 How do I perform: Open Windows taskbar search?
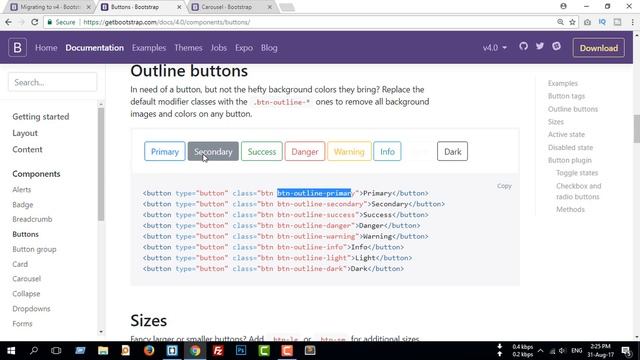click(34, 351)
